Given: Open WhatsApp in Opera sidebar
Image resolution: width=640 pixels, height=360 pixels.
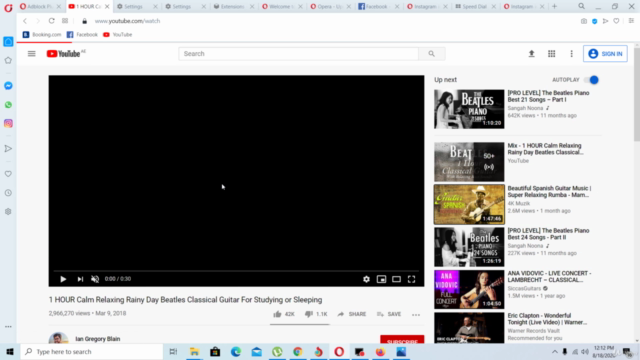Looking at the screenshot, I should pyautogui.click(x=8, y=105).
